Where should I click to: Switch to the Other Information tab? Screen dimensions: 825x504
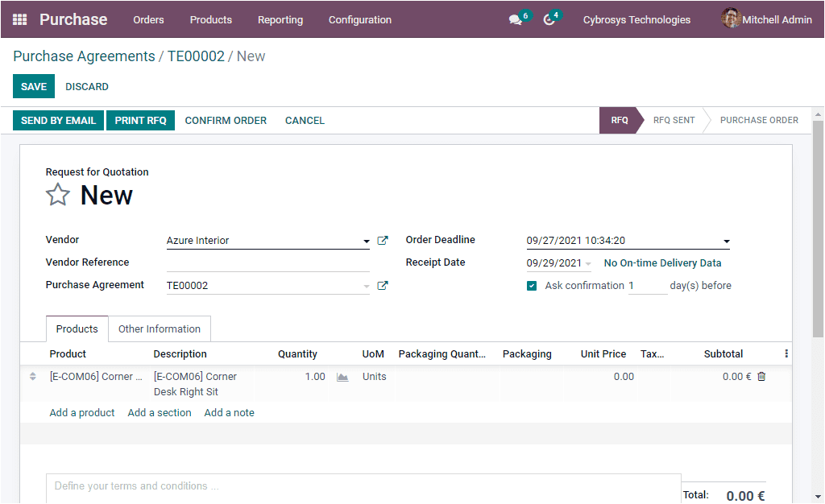click(x=159, y=328)
